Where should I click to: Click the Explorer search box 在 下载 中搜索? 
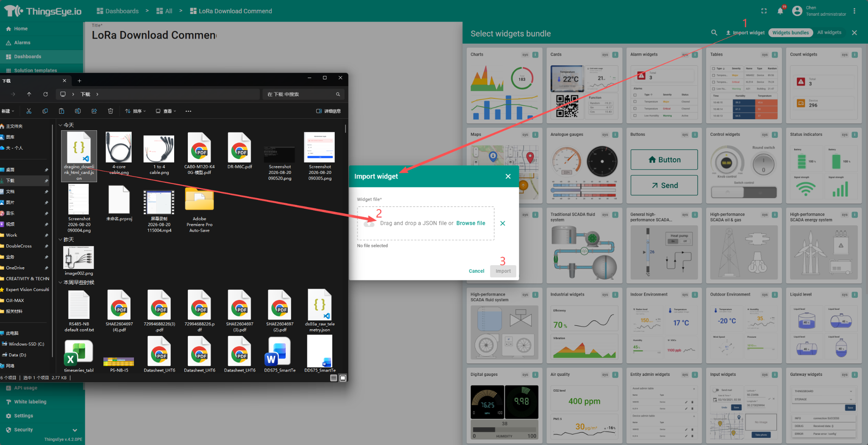click(x=303, y=94)
